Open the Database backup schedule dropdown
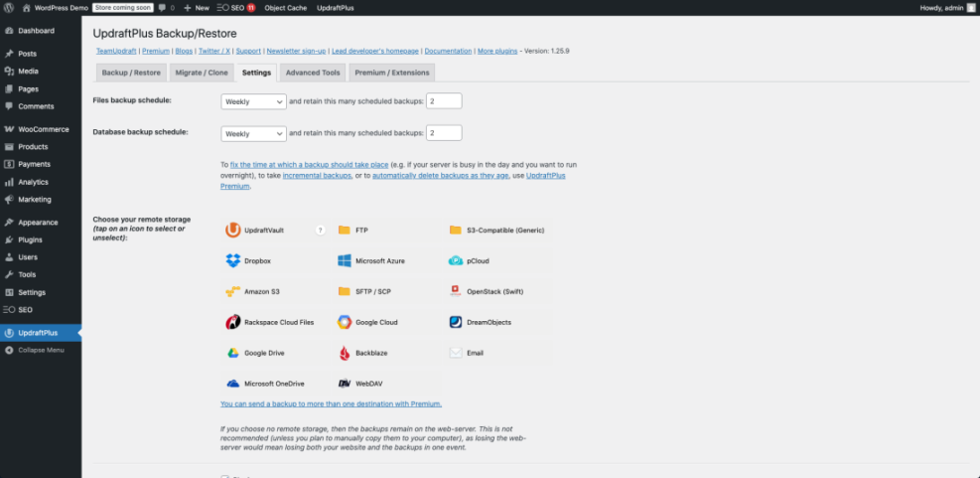The height and width of the screenshot is (478, 980). pos(253,133)
